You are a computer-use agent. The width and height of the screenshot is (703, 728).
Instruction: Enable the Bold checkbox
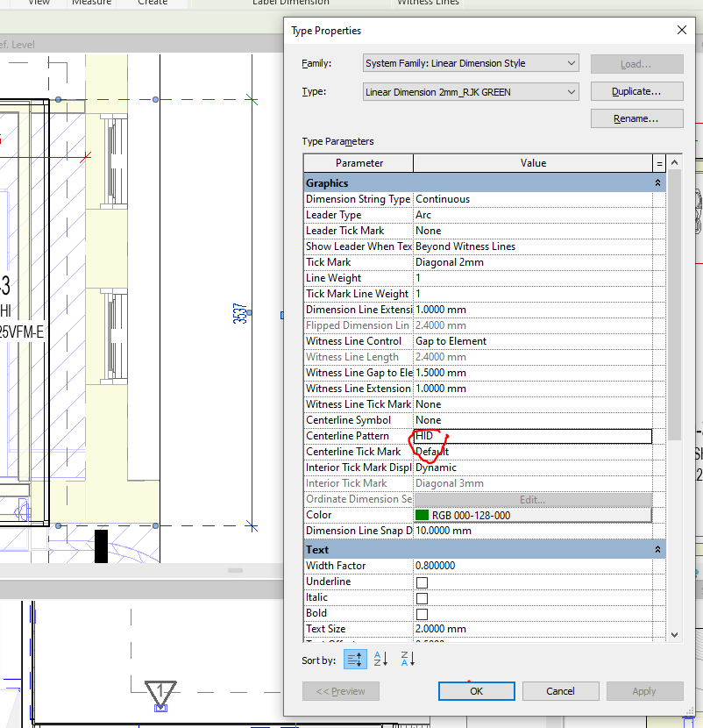422,614
